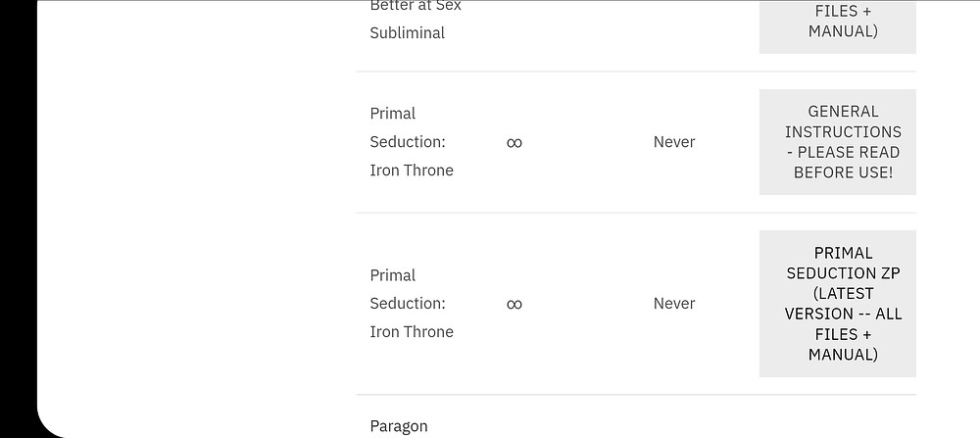
Task: Select the Paragon product entry
Action: (x=399, y=426)
